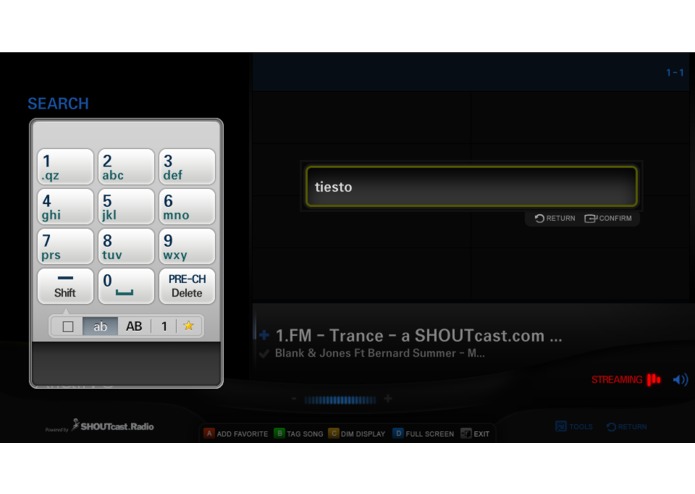
Task: Click the checkmark icon beside track name
Action: coord(264,354)
